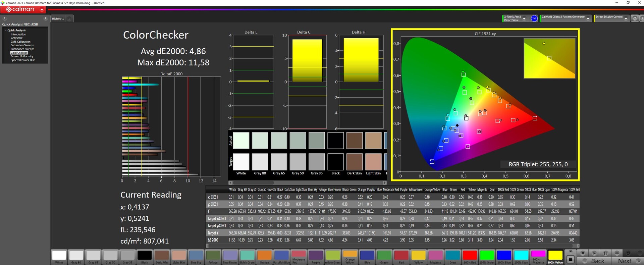Open the X-Rite i1Pro 3 meter dropdown
The height and width of the screenshot is (265, 644).
524,19
